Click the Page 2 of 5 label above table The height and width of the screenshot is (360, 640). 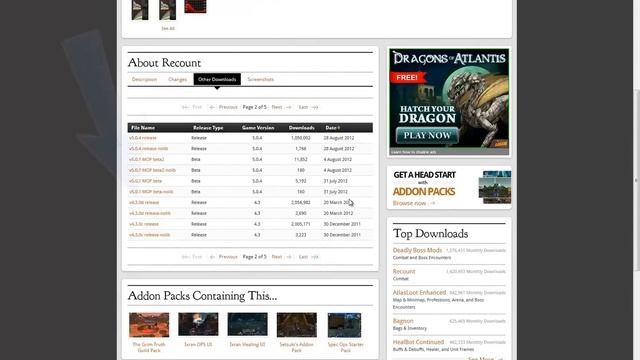coord(254,107)
